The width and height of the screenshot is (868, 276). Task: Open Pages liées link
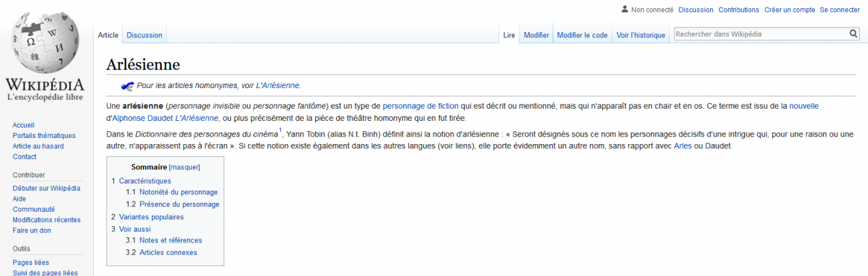click(x=31, y=262)
